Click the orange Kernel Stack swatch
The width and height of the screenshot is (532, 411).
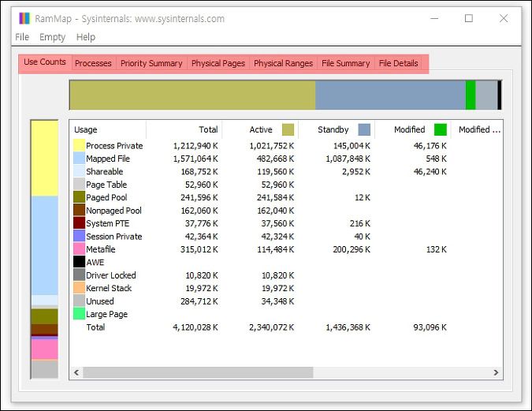pyautogui.click(x=79, y=288)
